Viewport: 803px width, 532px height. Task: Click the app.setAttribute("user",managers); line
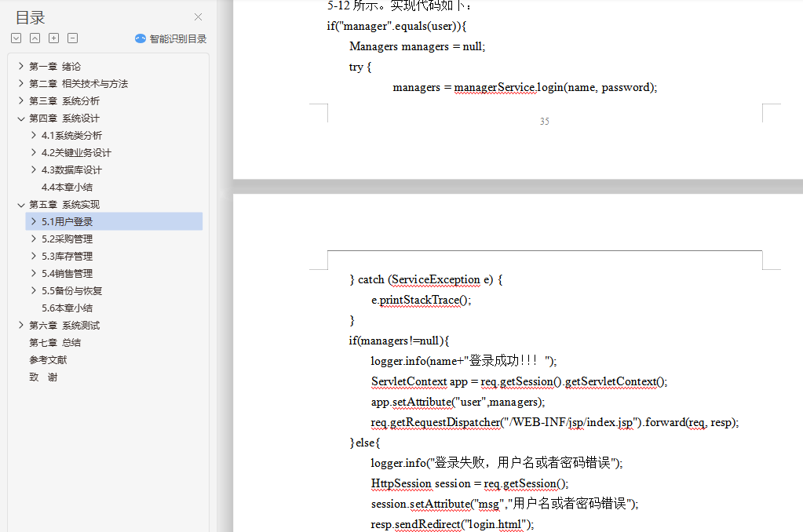(458, 402)
